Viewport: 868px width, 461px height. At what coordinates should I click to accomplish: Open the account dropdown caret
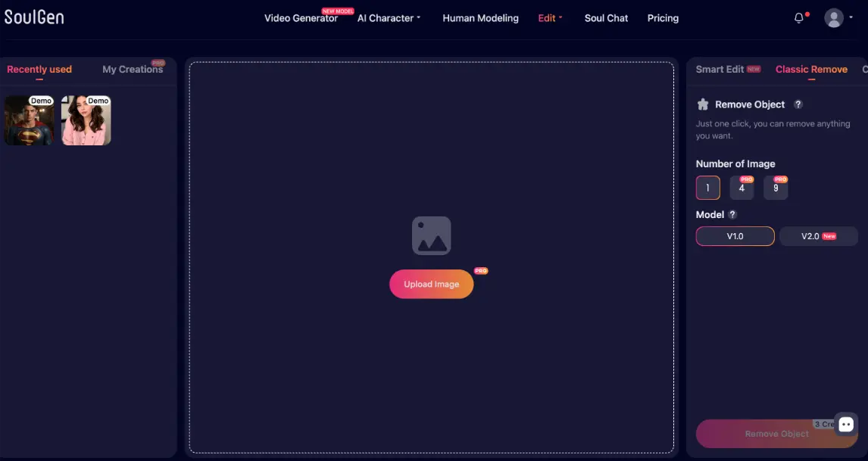pos(851,17)
